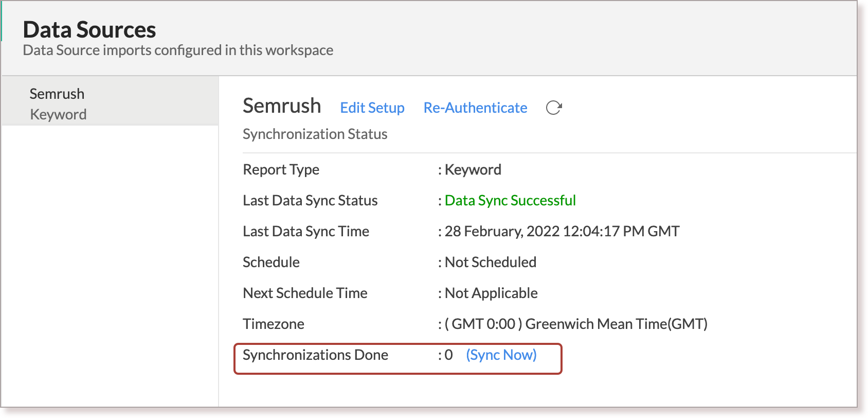Click the Schedule label
The height and width of the screenshot is (418, 868).
tap(271, 262)
